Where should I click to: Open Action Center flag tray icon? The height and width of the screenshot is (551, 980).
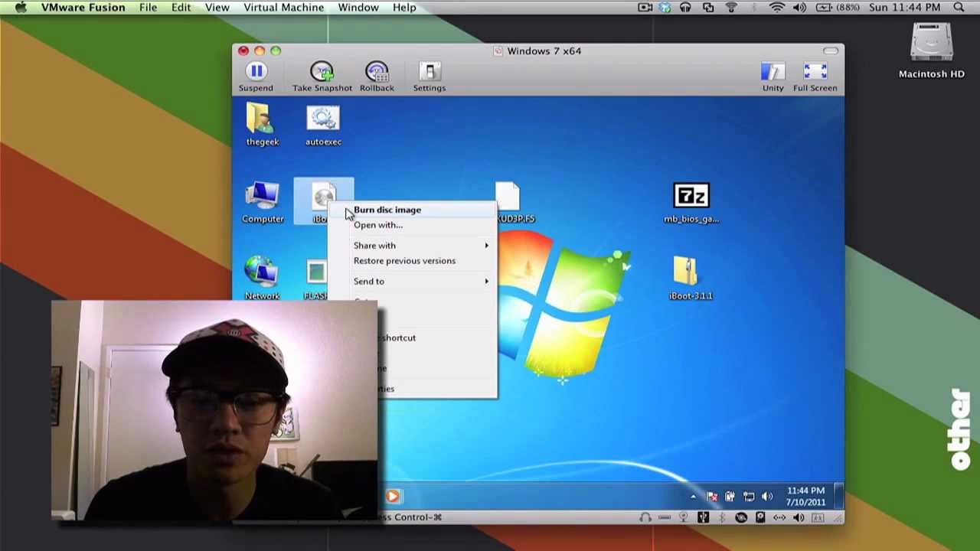pyautogui.click(x=712, y=497)
